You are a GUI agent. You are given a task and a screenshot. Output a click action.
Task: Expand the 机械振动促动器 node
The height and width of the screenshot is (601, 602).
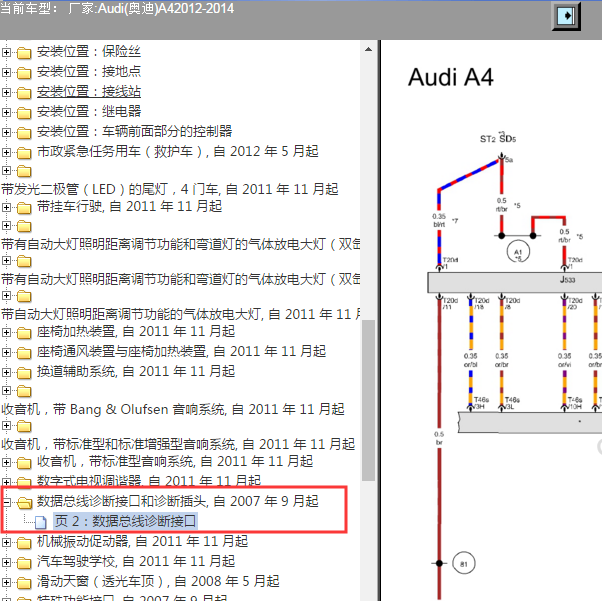pyautogui.click(x=6, y=542)
